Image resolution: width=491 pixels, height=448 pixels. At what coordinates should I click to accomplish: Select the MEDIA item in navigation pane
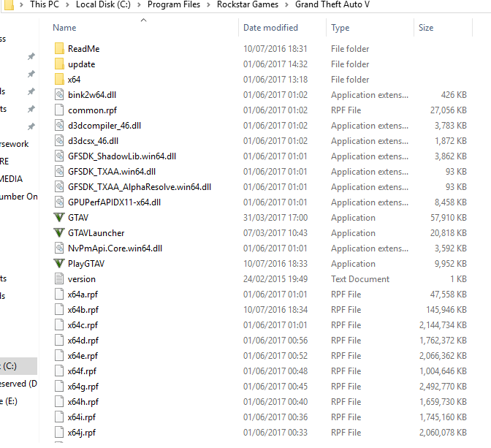[11, 179]
